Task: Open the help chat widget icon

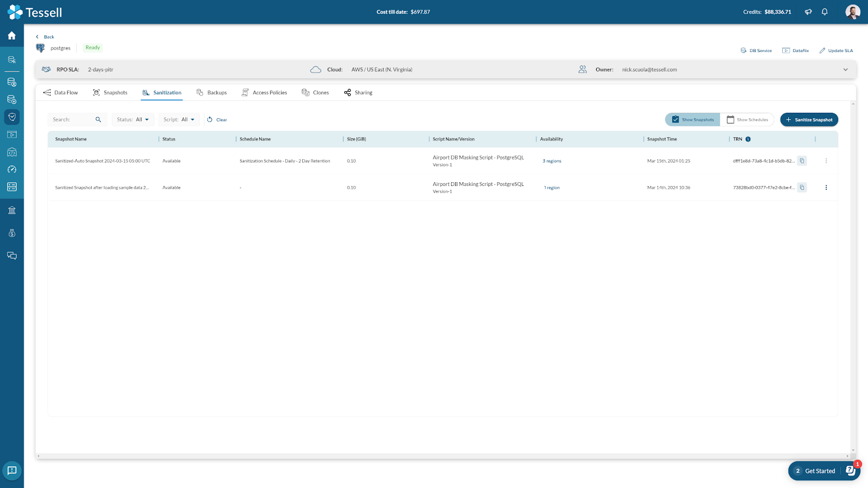Action: (x=851, y=471)
